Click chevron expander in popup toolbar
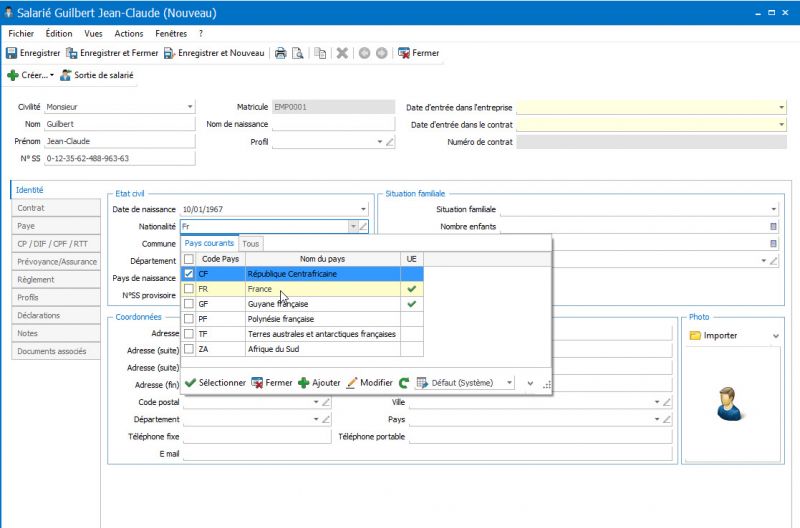800x528 pixels. pyautogui.click(x=530, y=383)
